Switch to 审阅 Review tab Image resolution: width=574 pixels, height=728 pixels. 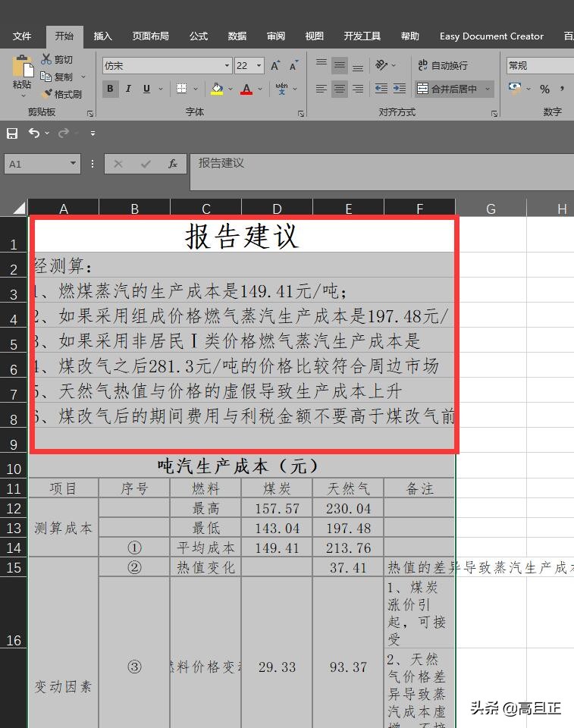pos(276,36)
